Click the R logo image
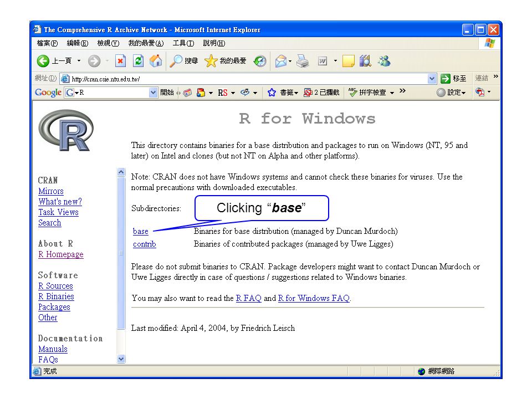The image size is (532, 399). click(66, 130)
